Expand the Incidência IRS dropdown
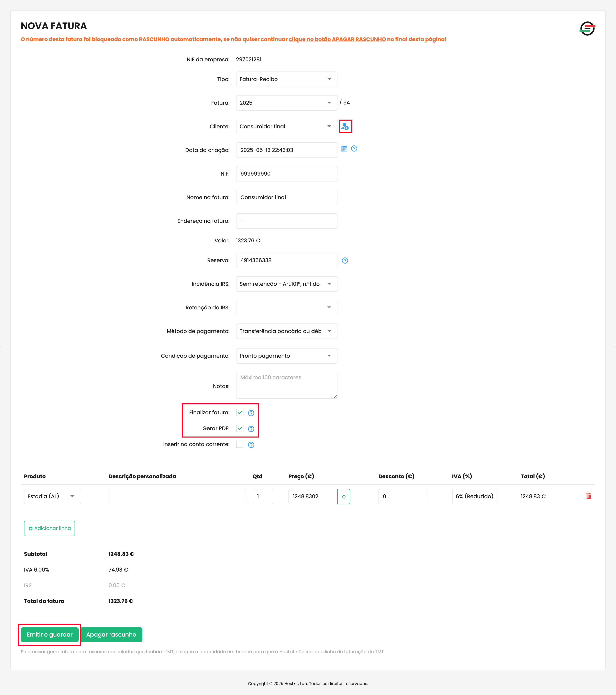Viewport: 616px width, 695px height. coord(287,284)
